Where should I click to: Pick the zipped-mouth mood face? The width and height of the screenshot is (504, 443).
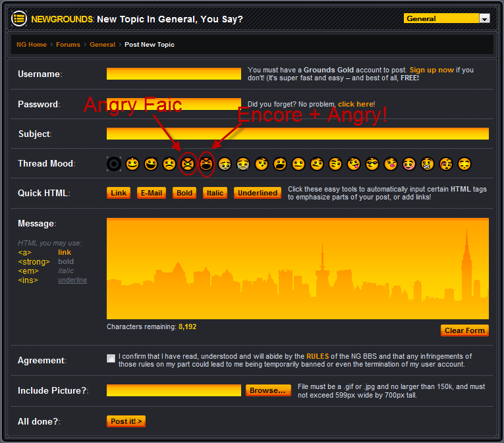click(428, 164)
